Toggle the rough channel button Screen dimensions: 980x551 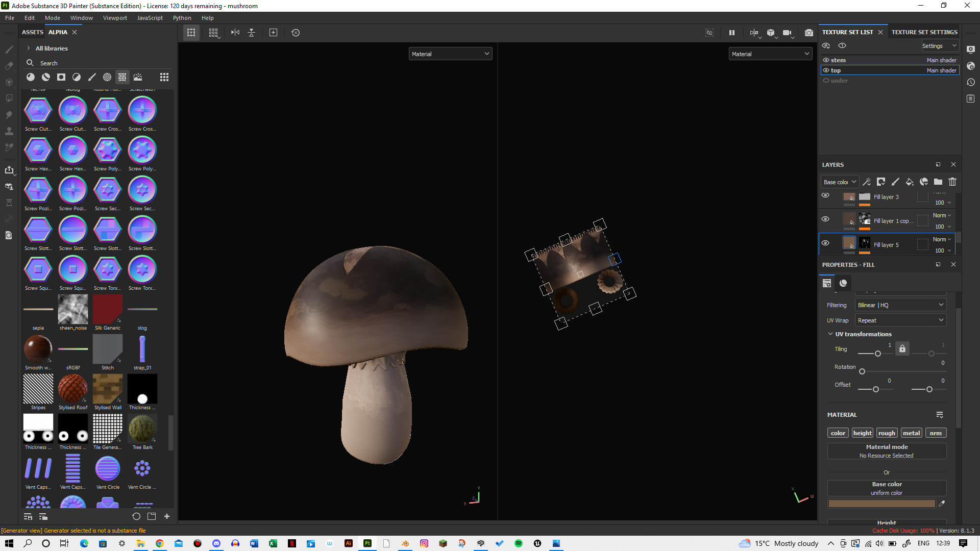click(x=887, y=433)
